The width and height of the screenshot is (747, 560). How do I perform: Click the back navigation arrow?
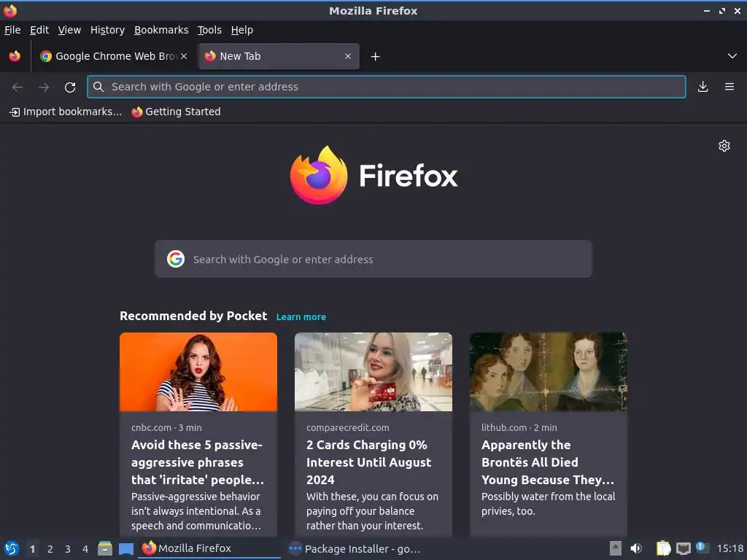pos(18,87)
